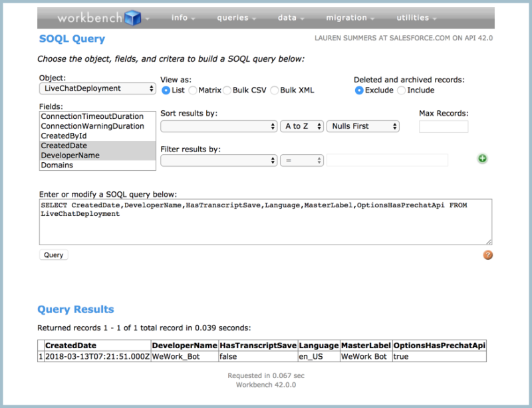Open the Object dropdown showing LiveChatDeployment

click(x=98, y=88)
